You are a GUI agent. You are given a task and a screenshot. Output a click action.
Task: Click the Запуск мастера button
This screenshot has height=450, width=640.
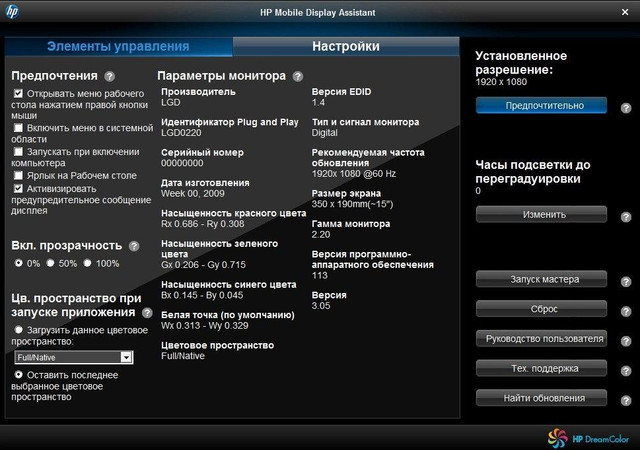point(541,279)
